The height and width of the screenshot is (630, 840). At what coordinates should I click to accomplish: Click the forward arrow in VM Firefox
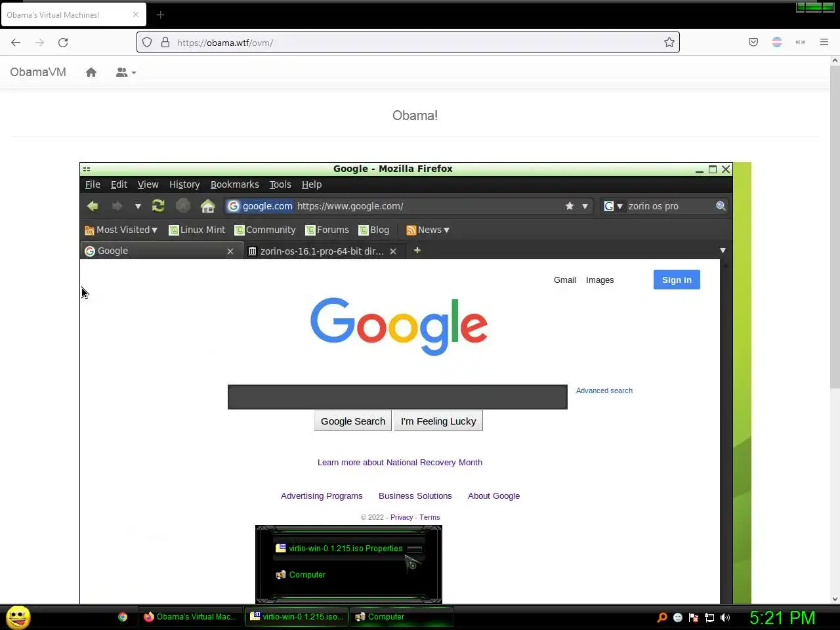(x=117, y=206)
